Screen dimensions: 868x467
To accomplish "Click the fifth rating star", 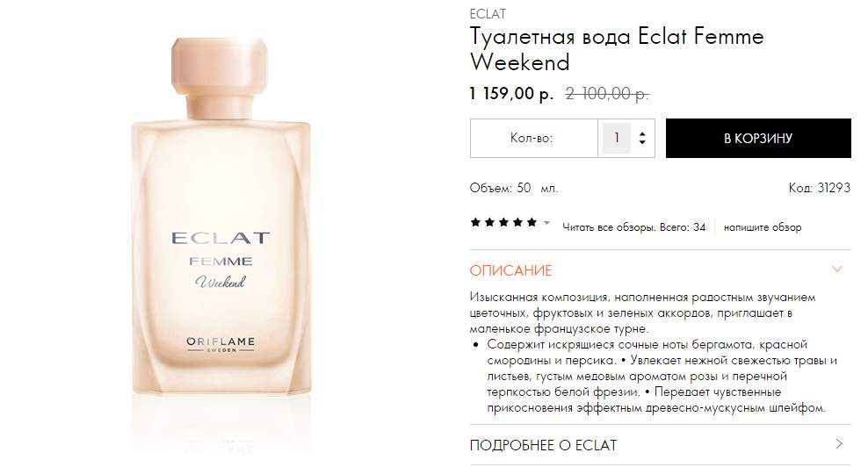I will [532, 222].
